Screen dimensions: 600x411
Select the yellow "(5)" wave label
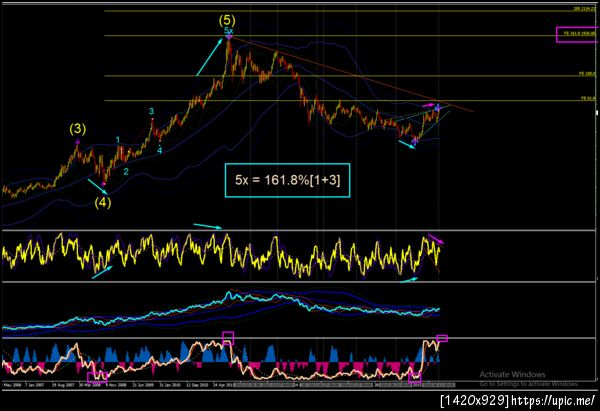pos(227,20)
